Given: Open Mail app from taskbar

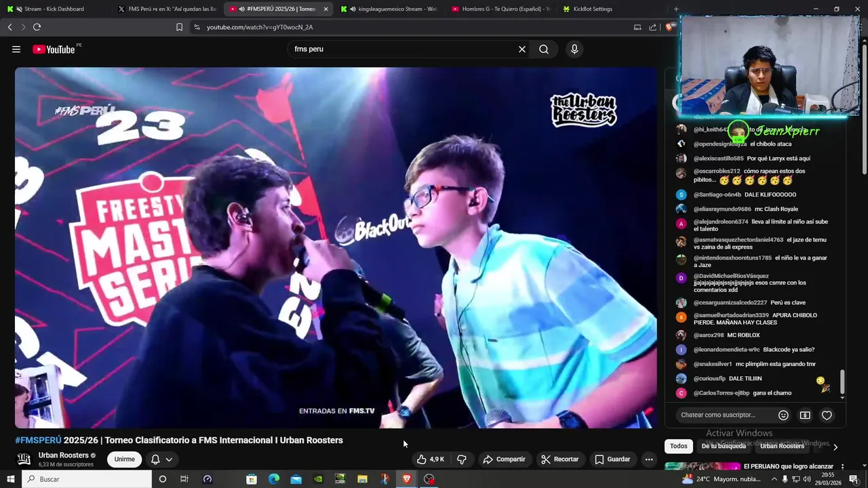Looking at the screenshot, I should (x=296, y=479).
